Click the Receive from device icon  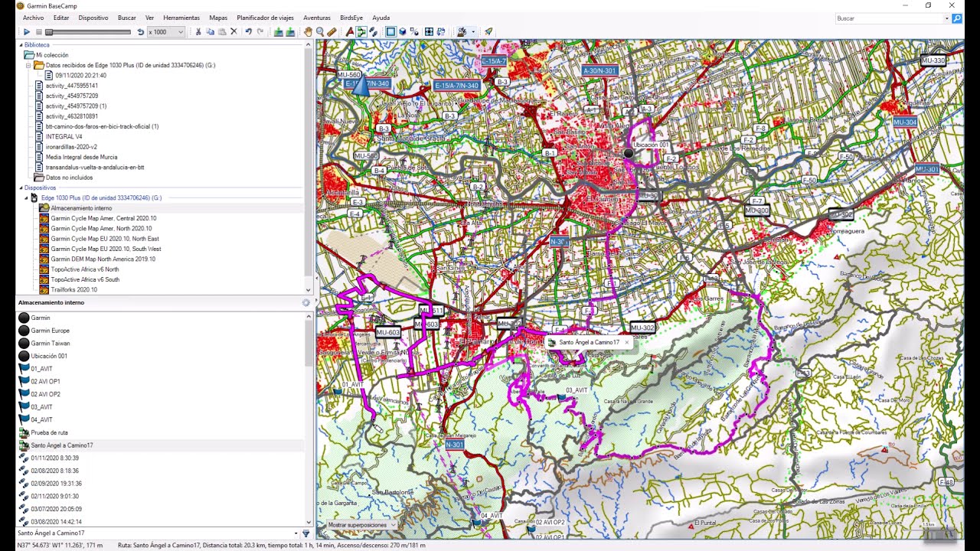coord(290,32)
